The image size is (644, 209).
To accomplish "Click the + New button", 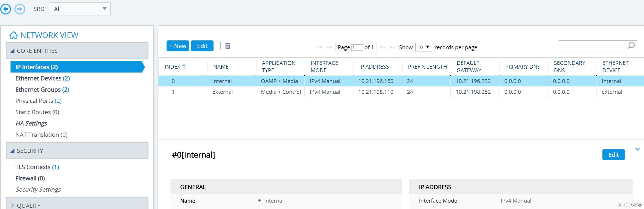I will tap(178, 46).
